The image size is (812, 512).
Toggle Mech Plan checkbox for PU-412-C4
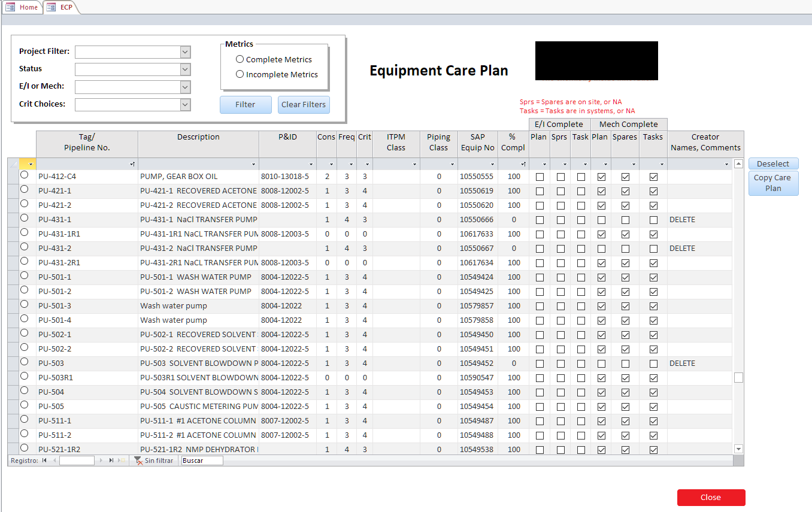tap(601, 177)
